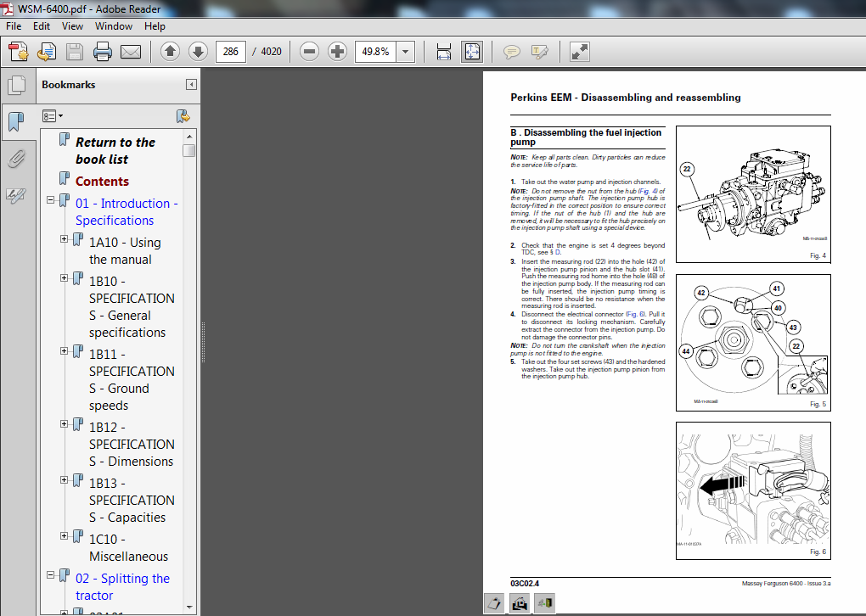The width and height of the screenshot is (866, 616).
Task: Open the View menu
Action: pyautogui.click(x=72, y=26)
